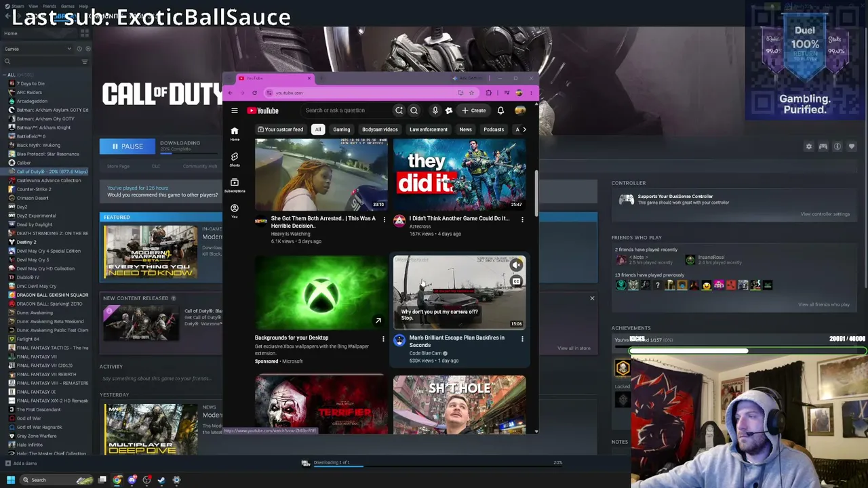Image resolution: width=868 pixels, height=488 pixels.
Task: Open Discord from the Windows taskbar
Action: click(x=132, y=480)
